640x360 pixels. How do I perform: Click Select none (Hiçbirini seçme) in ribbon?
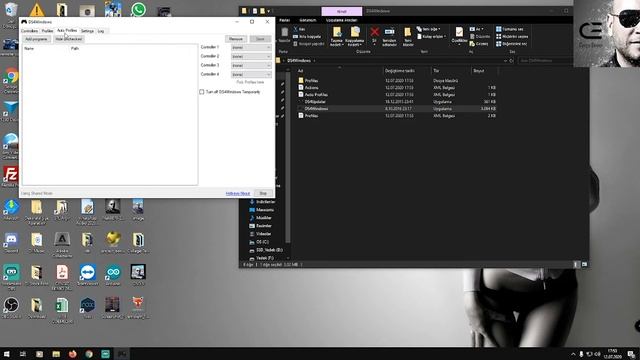(x=511, y=36)
